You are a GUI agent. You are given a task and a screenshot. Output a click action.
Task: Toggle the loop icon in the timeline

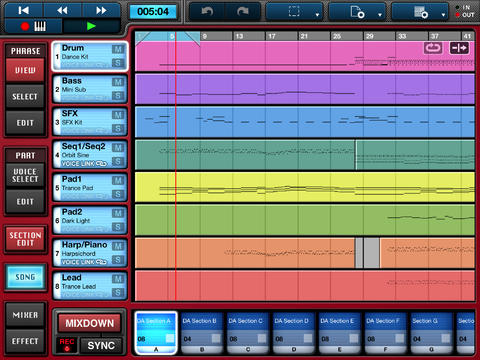(x=433, y=48)
